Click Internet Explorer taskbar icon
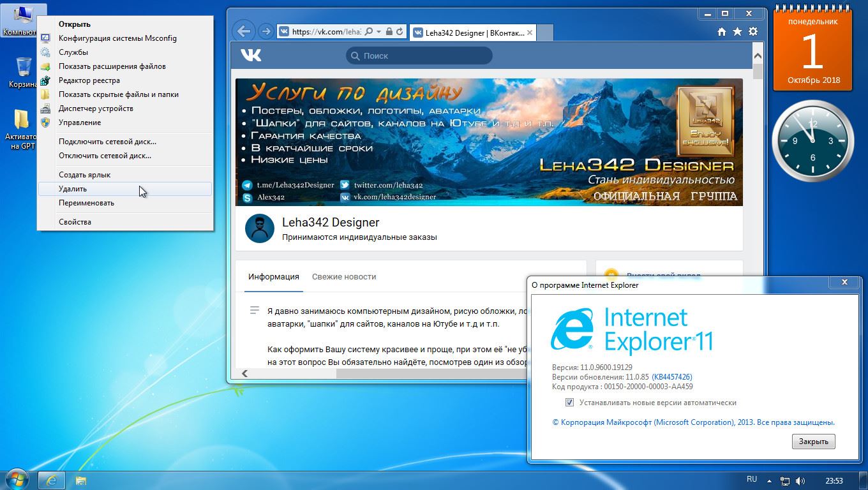Screen dimensions: 868x490 pos(52,480)
